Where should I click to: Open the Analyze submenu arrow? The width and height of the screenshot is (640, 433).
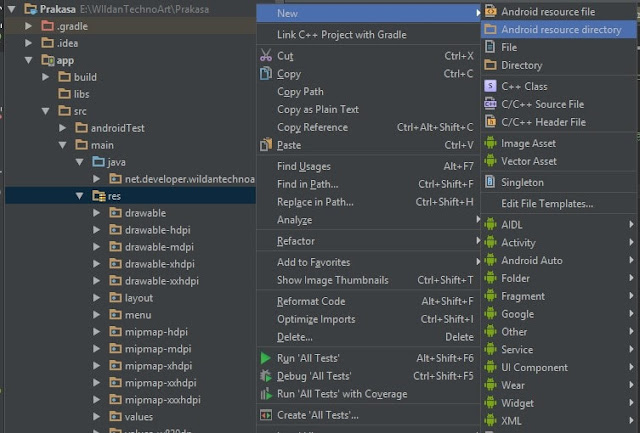(477, 220)
